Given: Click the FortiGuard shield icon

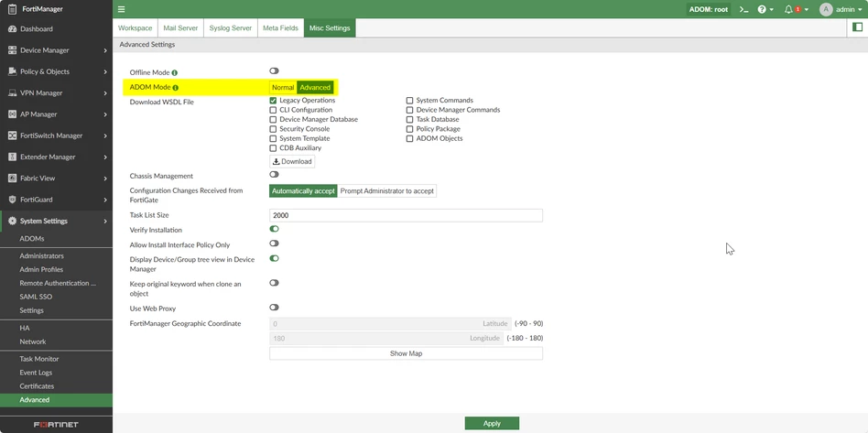Looking at the screenshot, I should point(12,200).
